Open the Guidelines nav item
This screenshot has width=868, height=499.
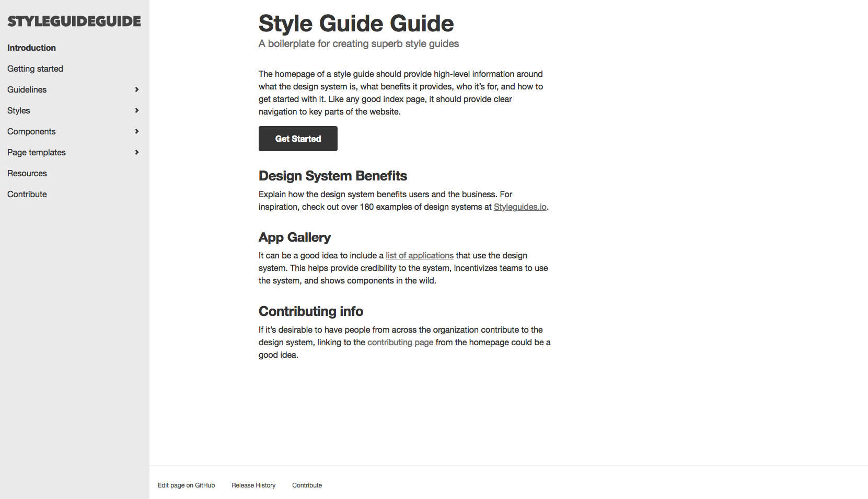pos(27,89)
